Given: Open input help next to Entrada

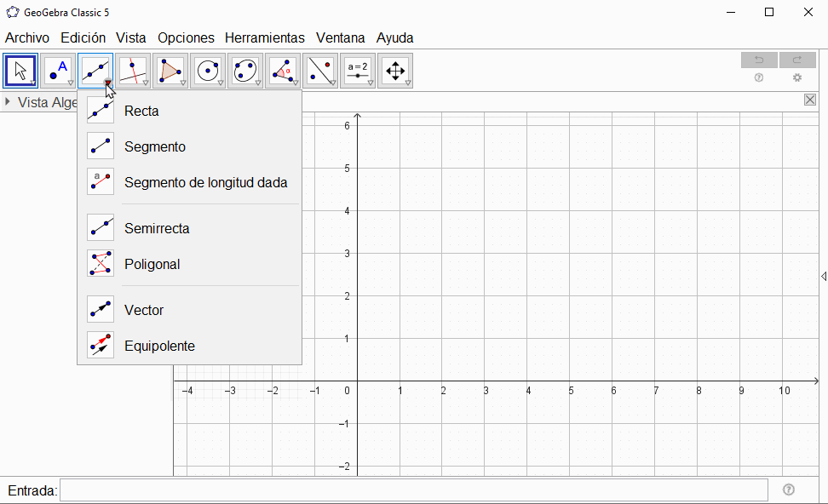Looking at the screenshot, I should (788, 490).
